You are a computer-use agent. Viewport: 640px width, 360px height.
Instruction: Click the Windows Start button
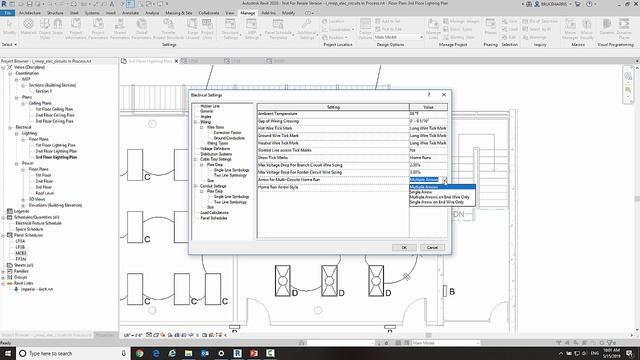point(8,353)
